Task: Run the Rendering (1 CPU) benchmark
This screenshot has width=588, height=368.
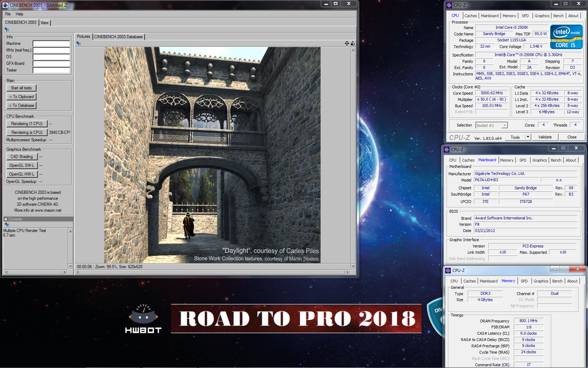Action: (27, 124)
